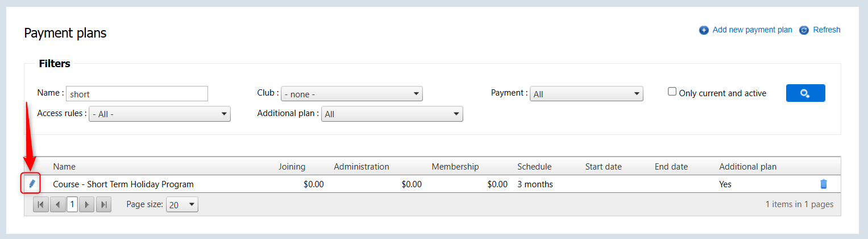This screenshot has height=239, width=868.
Task: Click the Refresh icon
Action: pyautogui.click(x=804, y=30)
